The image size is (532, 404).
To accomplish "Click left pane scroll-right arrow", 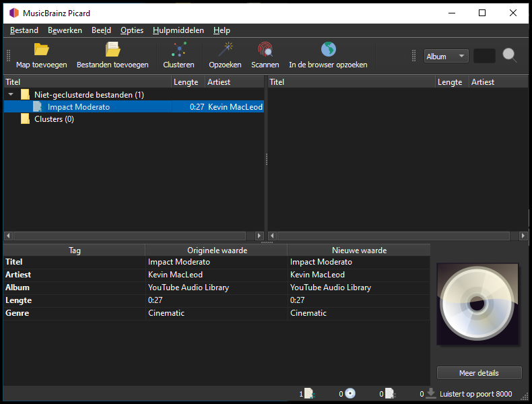I will click(x=259, y=236).
